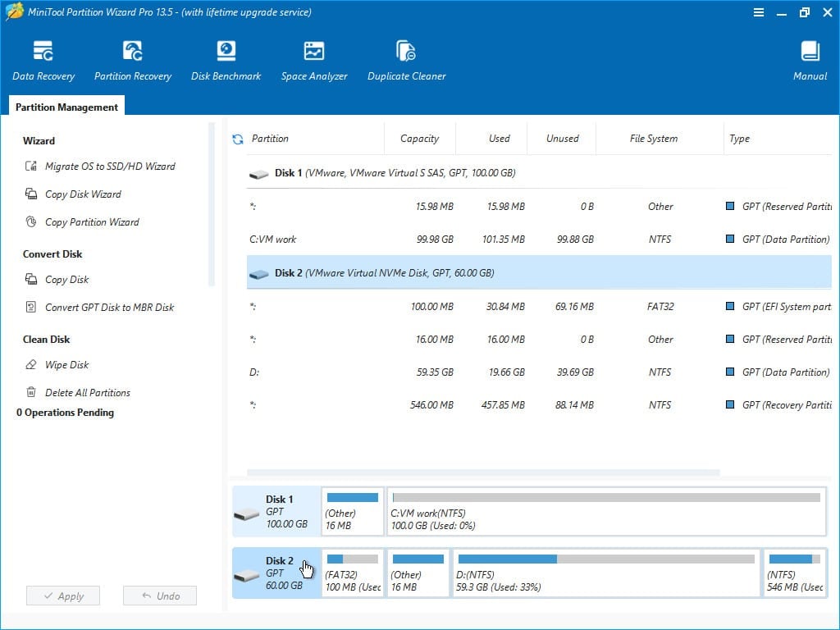
Task: Click Disk 2 (Other) 16 MB block
Action: click(x=418, y=573)
